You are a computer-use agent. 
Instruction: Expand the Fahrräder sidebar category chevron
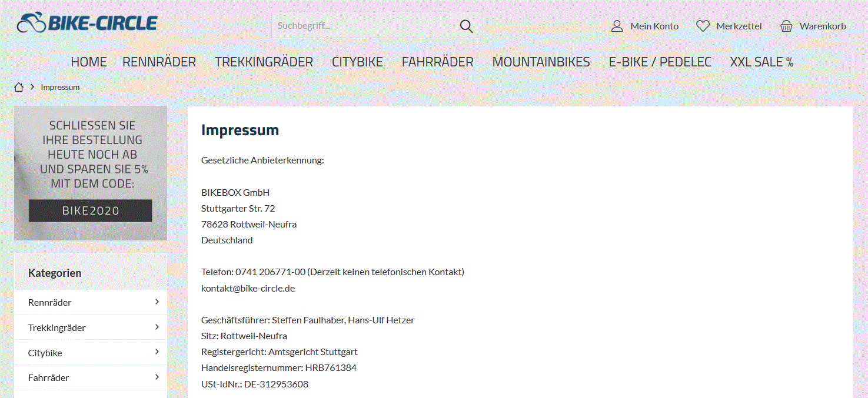[157, 377]
